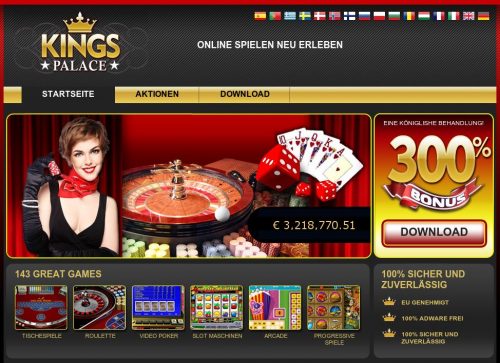Select the French flag language icon
Screen dimensions: 500x363
pyautogui.click(x=439, y=16)
